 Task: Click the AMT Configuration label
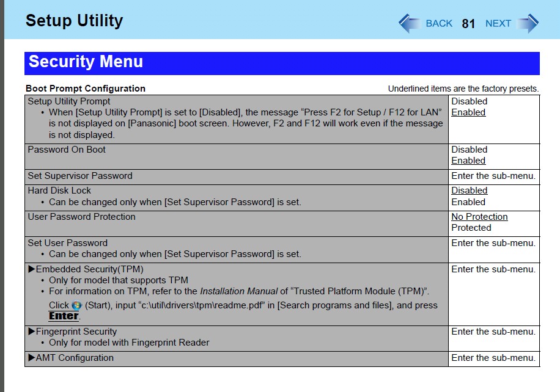coord(75,358)
